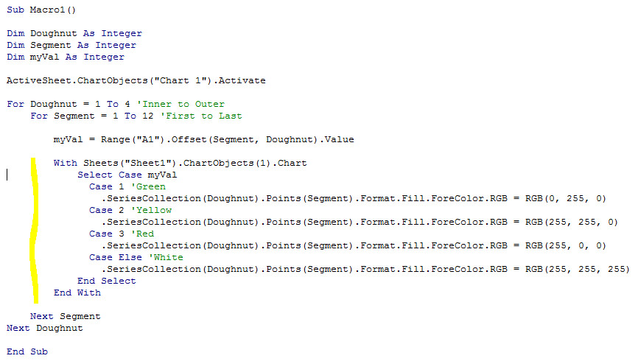The height and width of the screenshot is (364, 638).
Task: Click the Dim Doughnut As Integer line
Action: click(x=74, y=33)
